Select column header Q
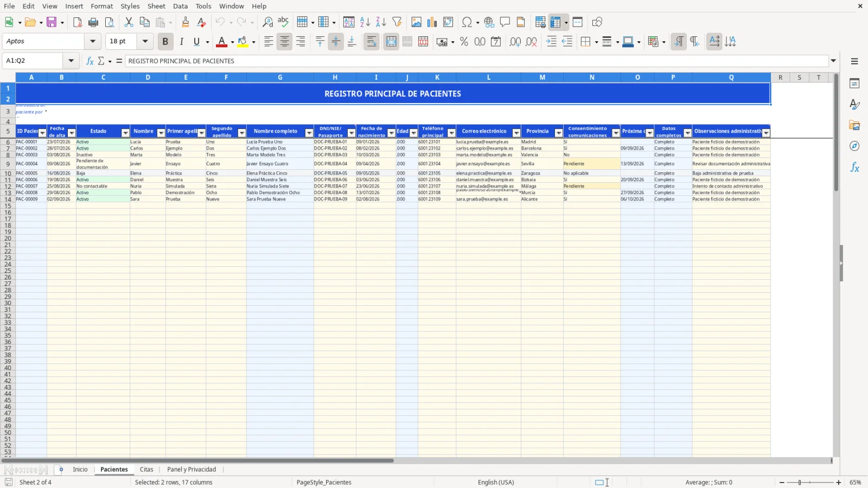 tap(731, 78)
